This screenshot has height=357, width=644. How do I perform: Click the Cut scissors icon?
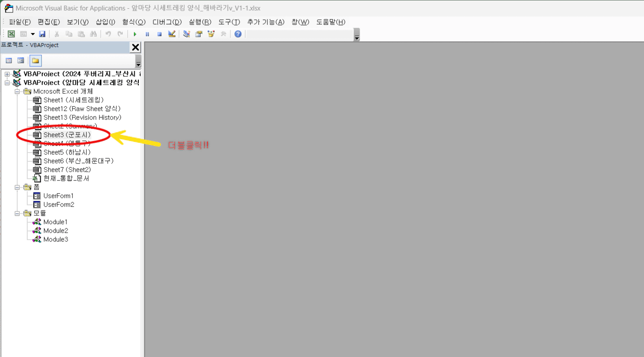[57, 34]
